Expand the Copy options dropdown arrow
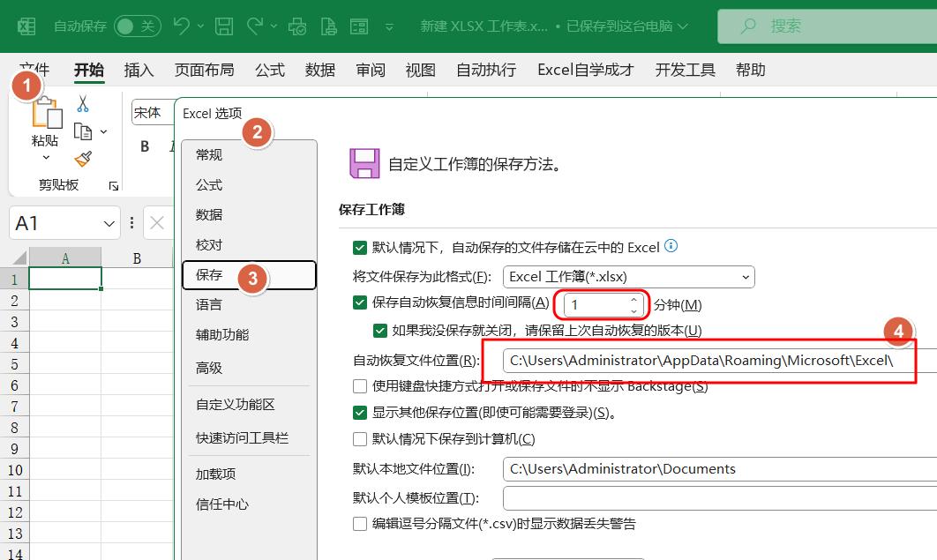 [x=104, y=131]
